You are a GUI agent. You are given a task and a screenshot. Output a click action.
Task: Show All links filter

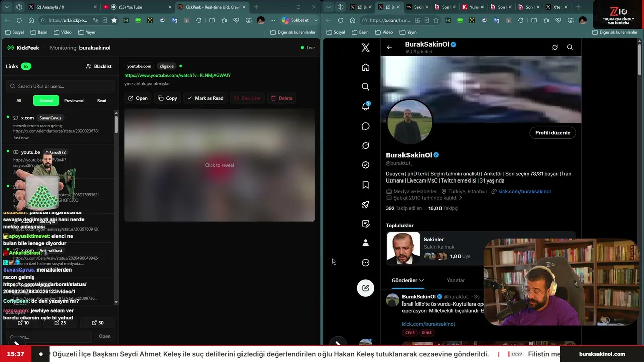point(19,101)
